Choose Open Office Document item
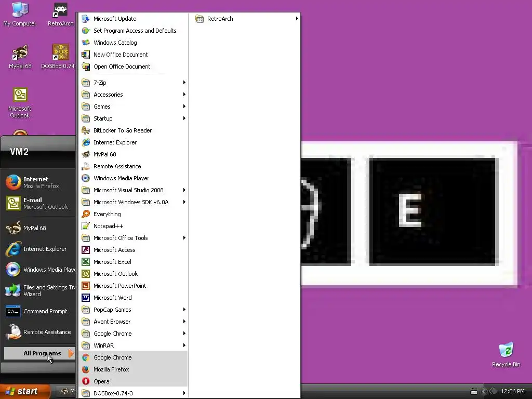Viewport: 532px width, 399px height. tap(134, 66)
